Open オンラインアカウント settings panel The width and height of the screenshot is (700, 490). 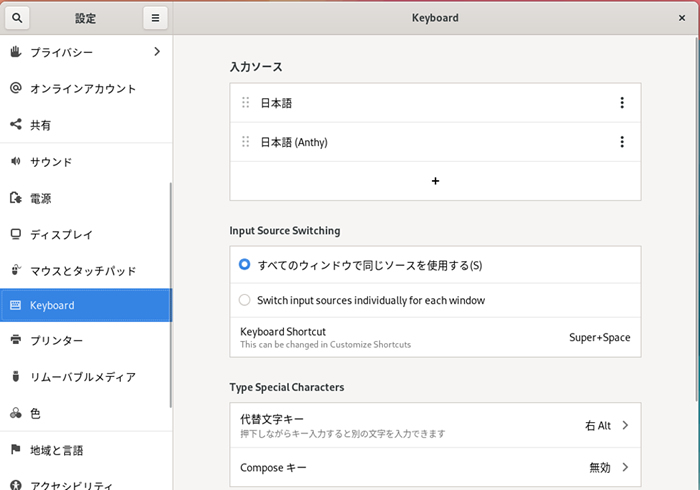tap(82, 88)
